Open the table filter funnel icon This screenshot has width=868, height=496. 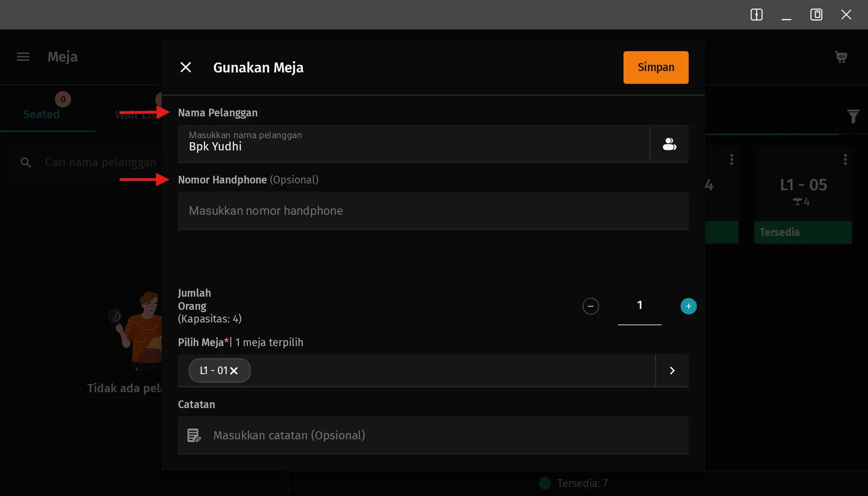pos(853,116)
